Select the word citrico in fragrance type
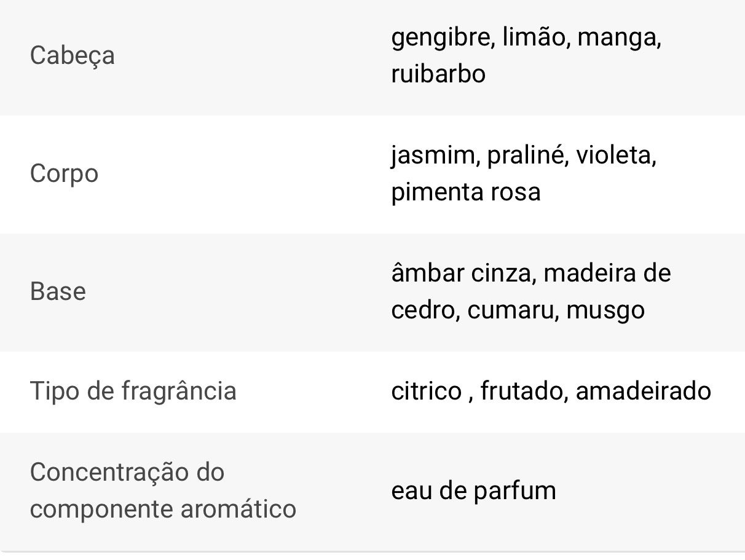The height and width of the screenshot is (560, 745). 426,391
